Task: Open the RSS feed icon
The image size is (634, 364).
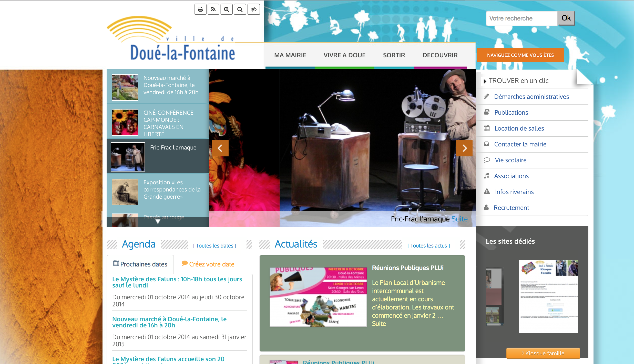Action: click(x=213, y=9)
